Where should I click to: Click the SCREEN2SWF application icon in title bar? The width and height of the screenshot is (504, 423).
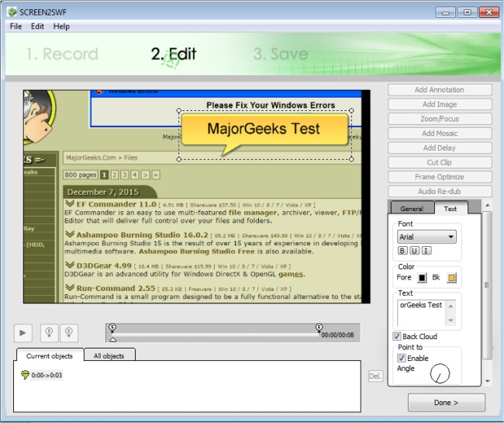pos(12,12)
